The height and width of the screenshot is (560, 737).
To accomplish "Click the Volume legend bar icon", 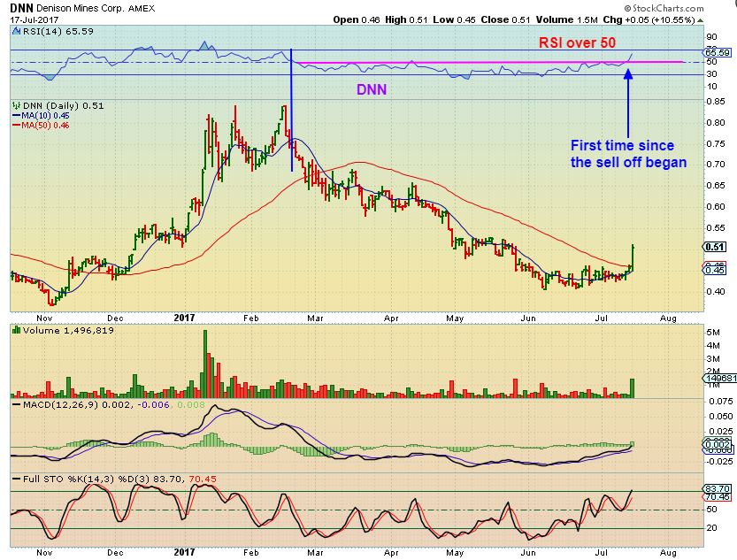I will [x=17, y=330].
